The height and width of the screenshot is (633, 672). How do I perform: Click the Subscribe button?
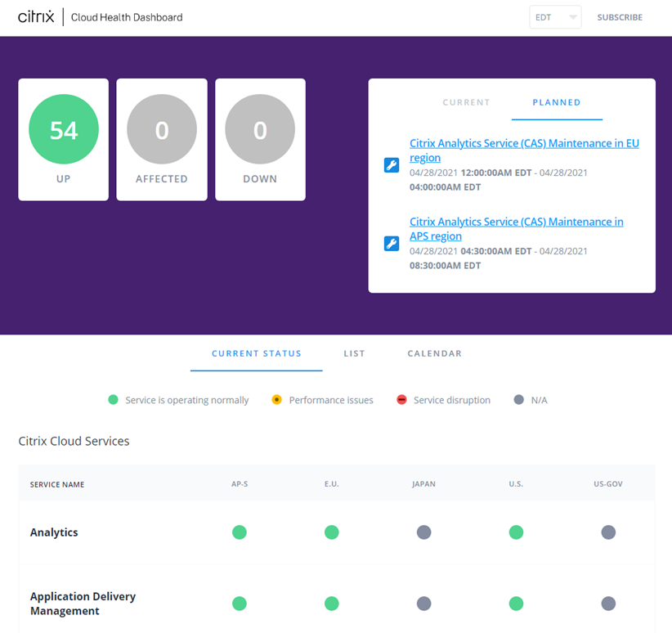(620, 17)
